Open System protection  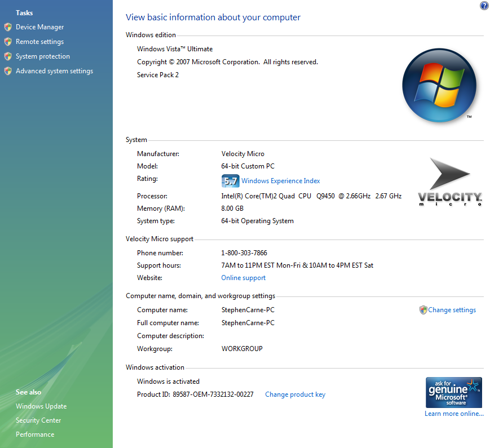point(43,56)
